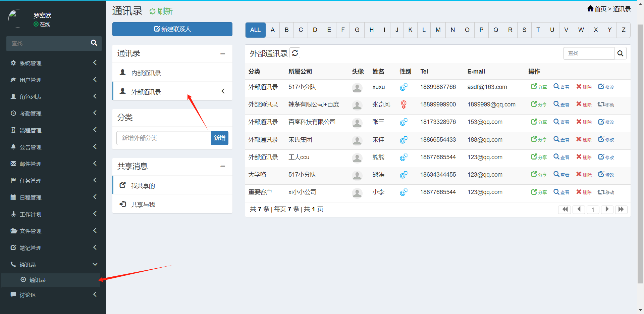Go to the last page of contacts
The width and height of the screenshot is (644, 314).
(x=621, y=210)
